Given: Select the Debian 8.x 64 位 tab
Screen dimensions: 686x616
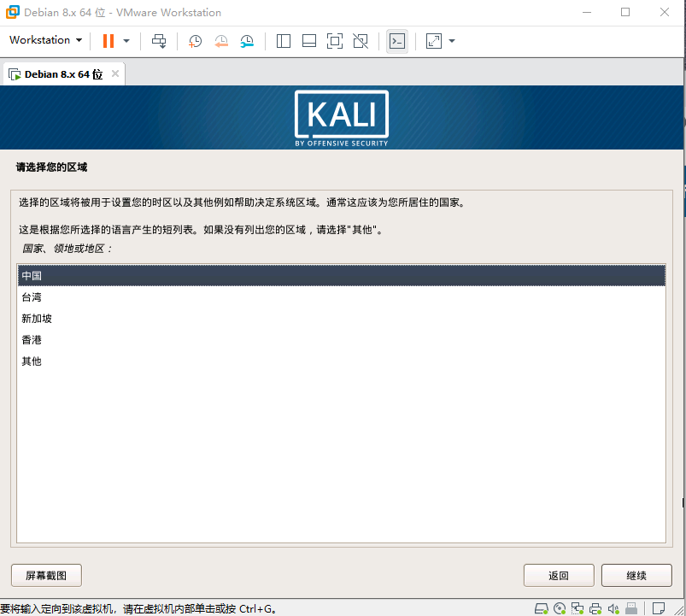Looking at the screenshot, I should click(x=63, y=74).
